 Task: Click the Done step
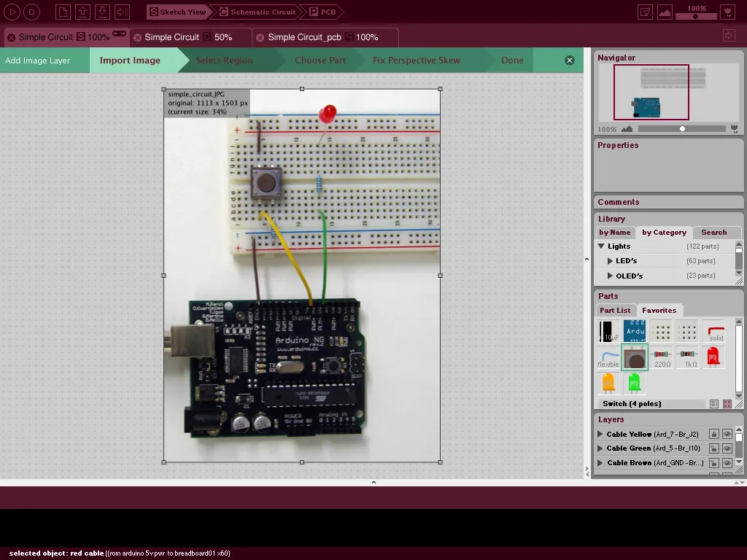(x=512, y=61)
